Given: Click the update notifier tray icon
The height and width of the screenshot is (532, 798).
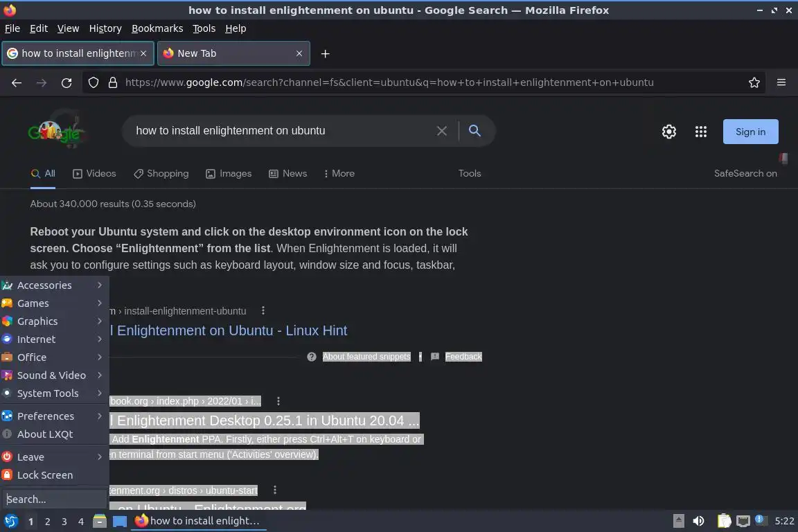Looking at the screenshot, I should (760, 520).
